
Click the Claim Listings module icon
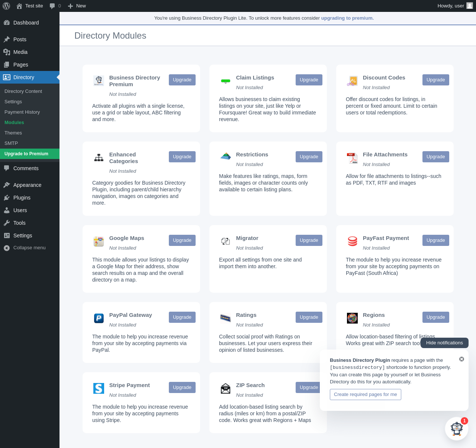click(x=226, y=81)
